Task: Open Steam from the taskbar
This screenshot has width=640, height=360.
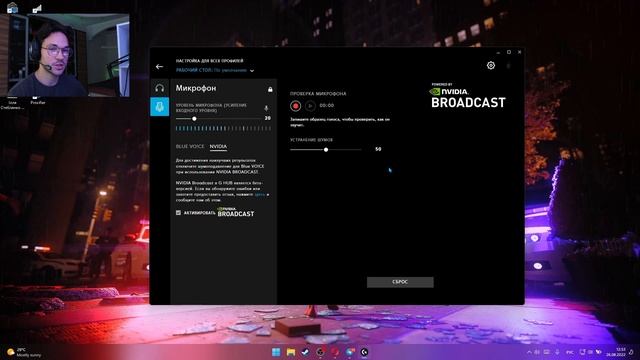Action: (305, 352)
